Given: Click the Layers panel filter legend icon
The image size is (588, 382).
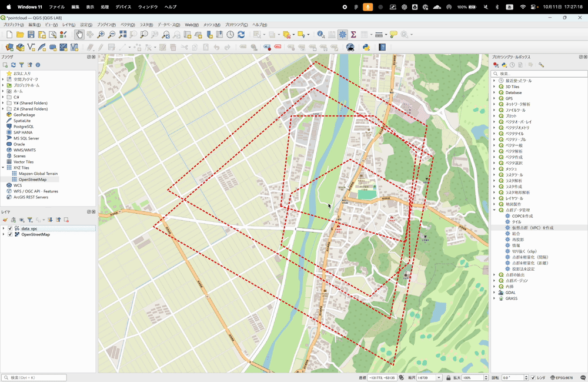Looking at the screenshot, I should click(x=30, y=220).
